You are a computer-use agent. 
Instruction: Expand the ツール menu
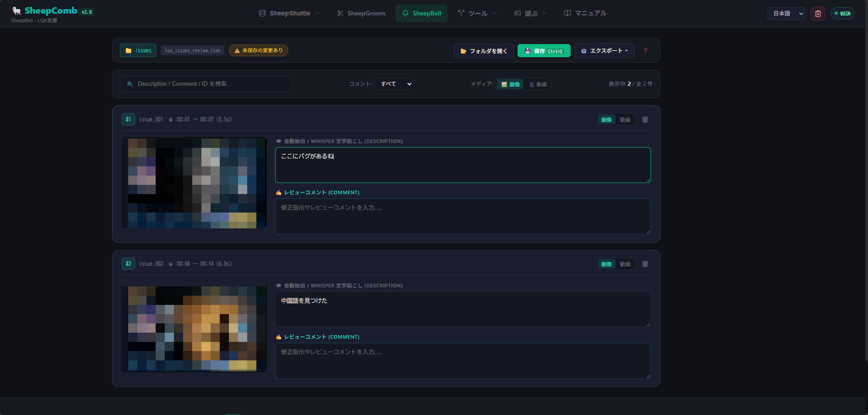(477, 13)
